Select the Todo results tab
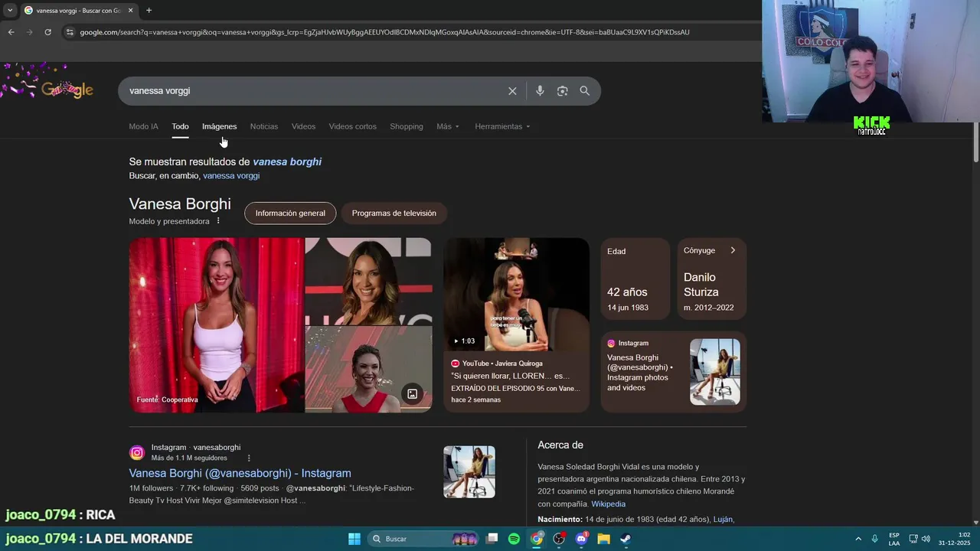The width and height of the screenshot is (980, 551). coord(180,126)
